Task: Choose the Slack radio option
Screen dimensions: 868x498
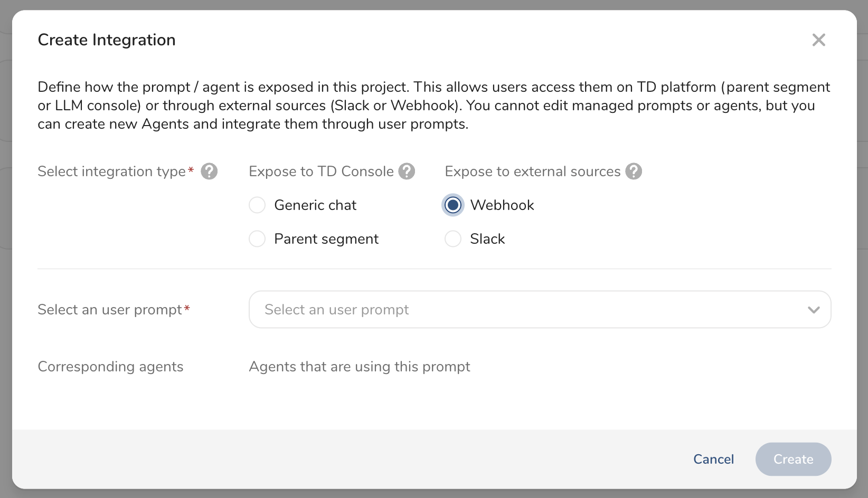Action: pyautogui.click(x=453, y=239)
